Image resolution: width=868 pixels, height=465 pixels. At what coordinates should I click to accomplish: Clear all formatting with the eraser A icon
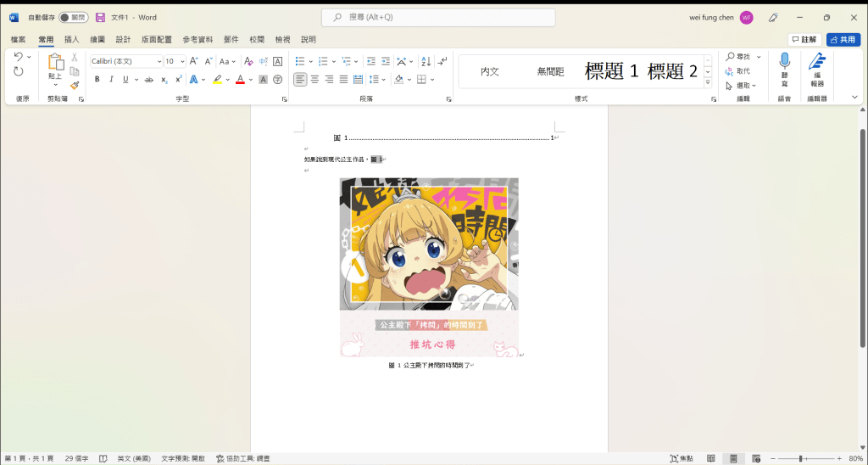pyautogui.click(x=248, y=61)
